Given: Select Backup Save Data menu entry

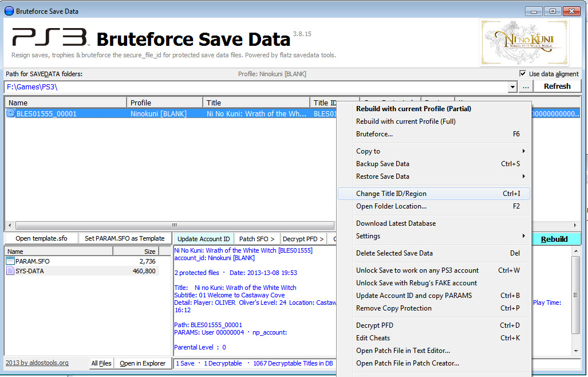Looking at the screenshot, I should [x=434, y=163].
